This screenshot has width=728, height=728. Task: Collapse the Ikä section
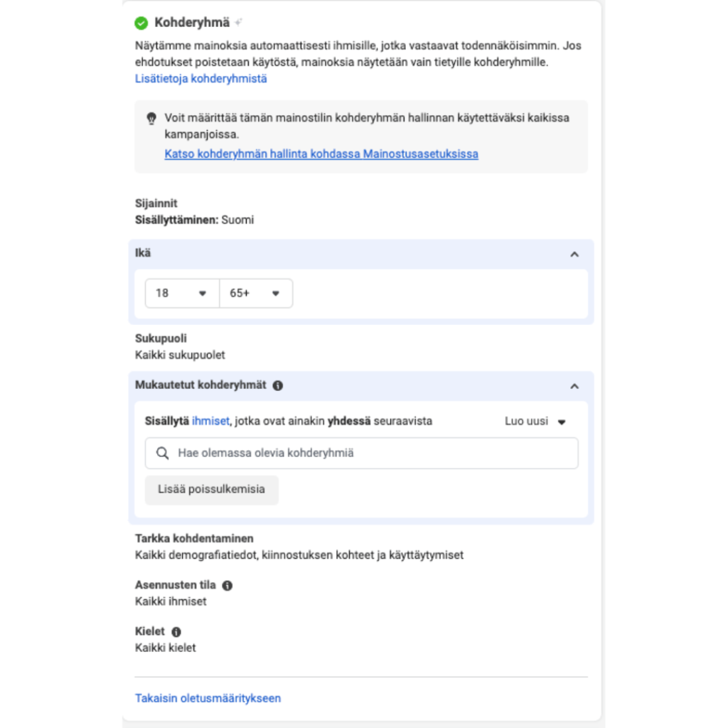(574, 254)
